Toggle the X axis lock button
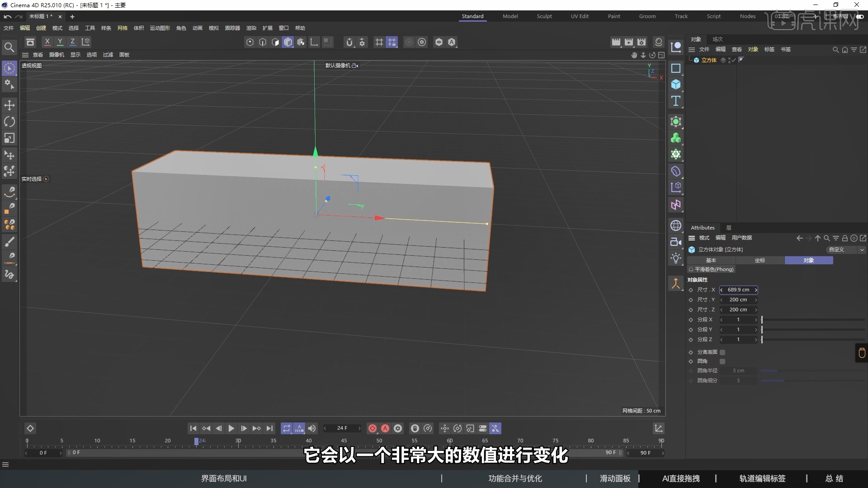This screenshot has width=868, height=488. 47,42
